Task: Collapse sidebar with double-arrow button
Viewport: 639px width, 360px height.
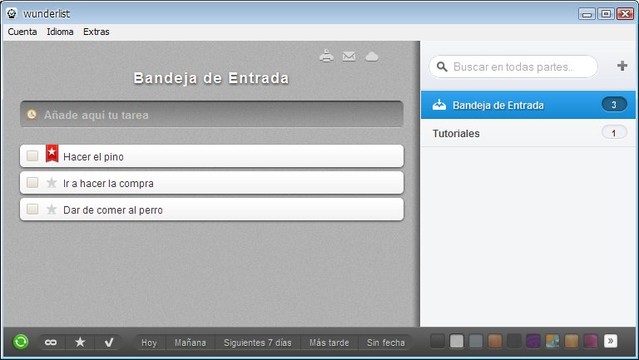Action: click(610, 341)
